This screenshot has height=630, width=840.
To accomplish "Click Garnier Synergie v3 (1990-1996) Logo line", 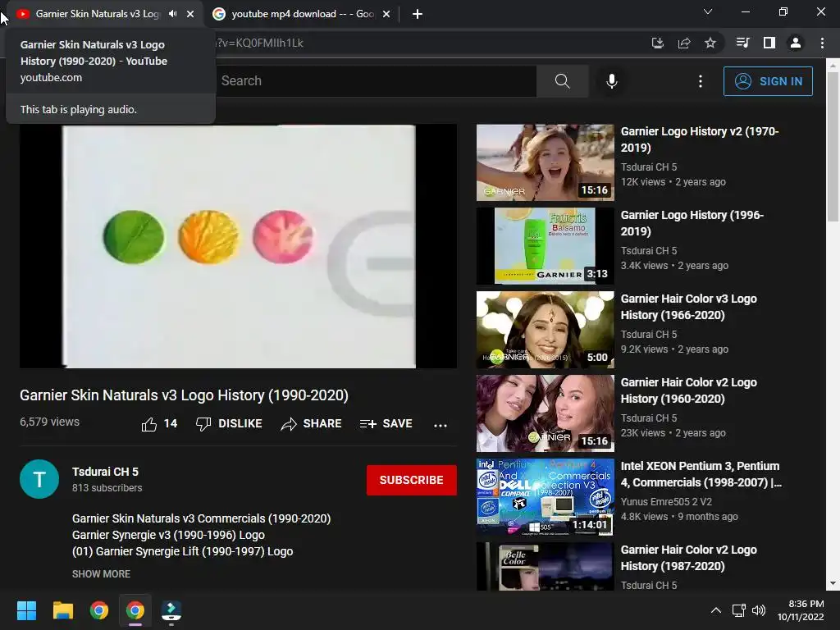I will pyautogui.click(x=168, y=535).
